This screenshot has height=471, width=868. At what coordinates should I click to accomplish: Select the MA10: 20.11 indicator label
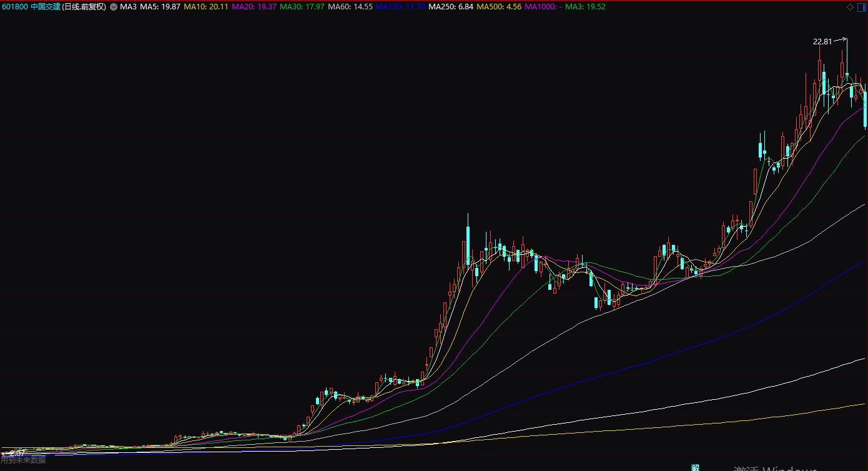[x=206, y=7]
